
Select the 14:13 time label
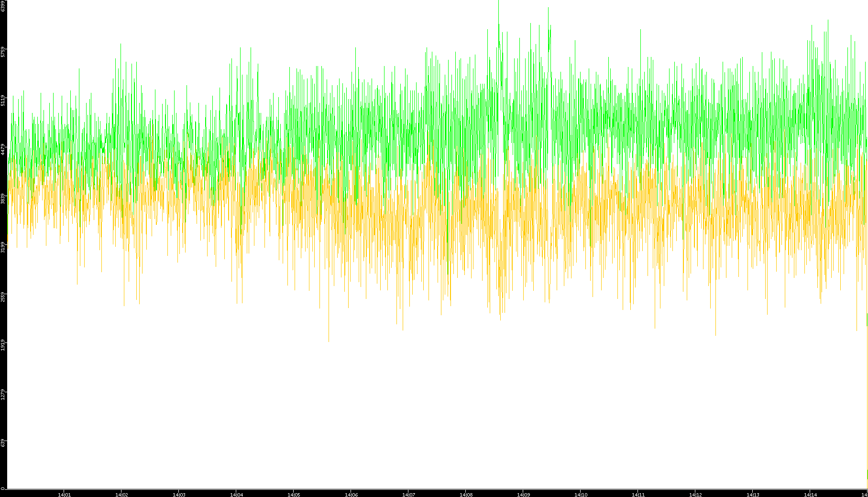pos(753,495)
